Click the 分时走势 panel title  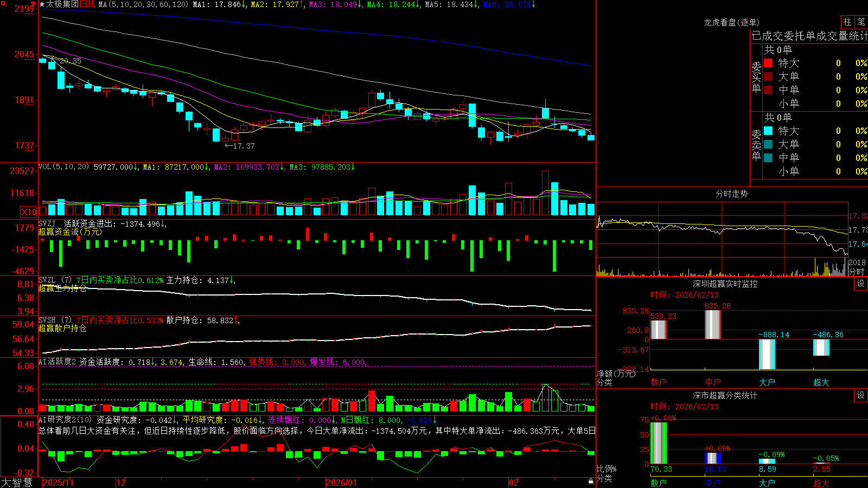[x=731, y=194]
